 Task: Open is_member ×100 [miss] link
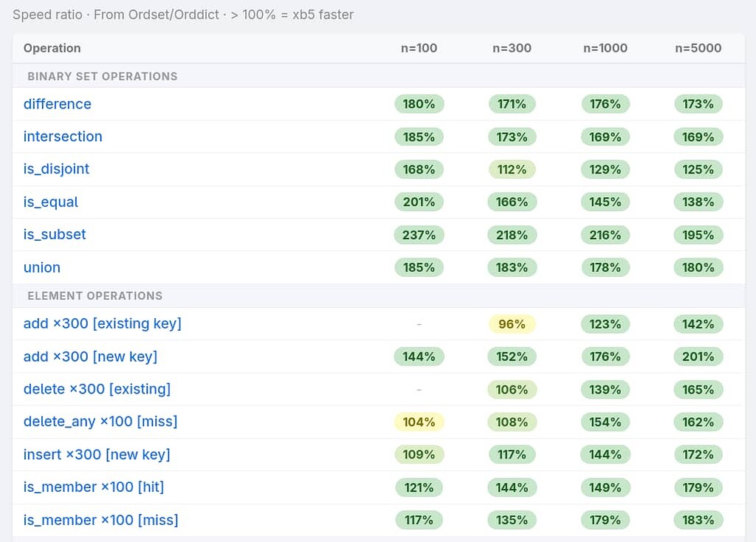point(101,520)
